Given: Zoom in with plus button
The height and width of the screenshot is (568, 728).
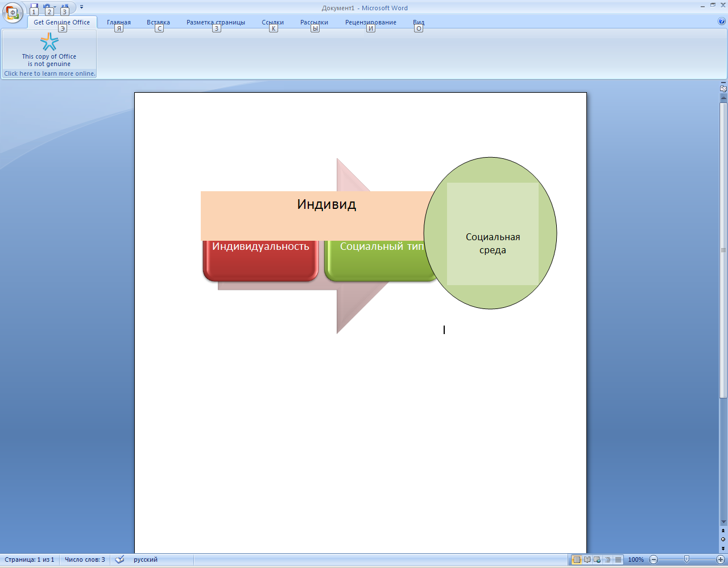Looking at the screenshot, I should (x=721, y=559).
